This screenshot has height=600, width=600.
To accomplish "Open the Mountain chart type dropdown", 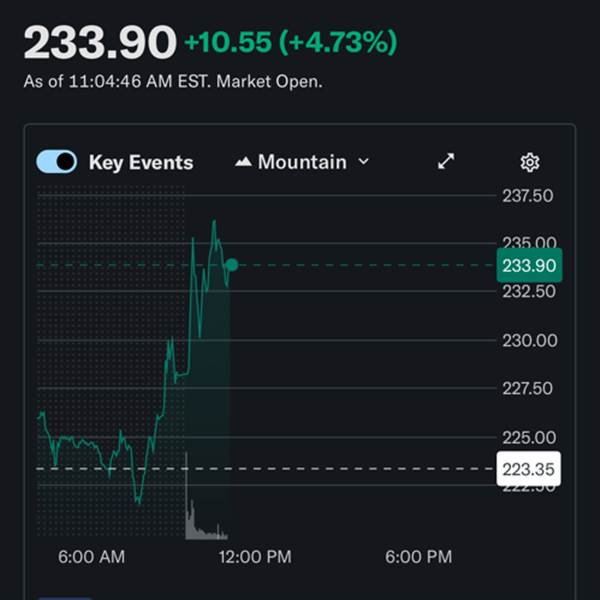I will [302, 162].
